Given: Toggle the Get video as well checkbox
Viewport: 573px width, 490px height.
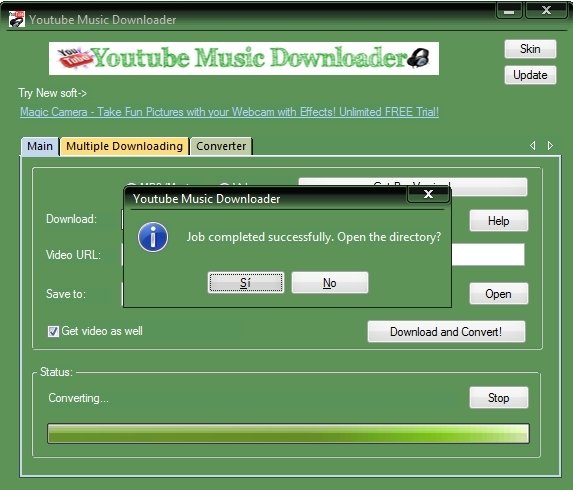Looking at the screenshot, I should pyautogui.click(x=53, y=331).
